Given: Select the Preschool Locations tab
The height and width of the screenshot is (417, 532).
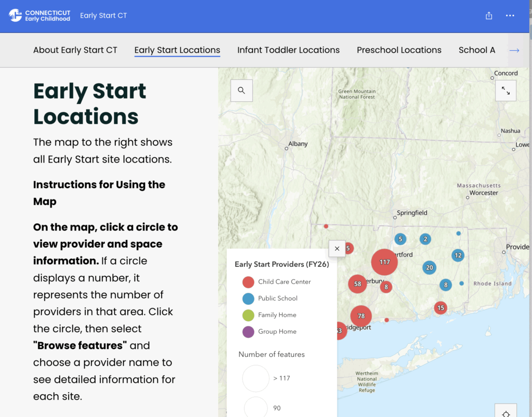Looking at the screenshot, I should (399, 50).
